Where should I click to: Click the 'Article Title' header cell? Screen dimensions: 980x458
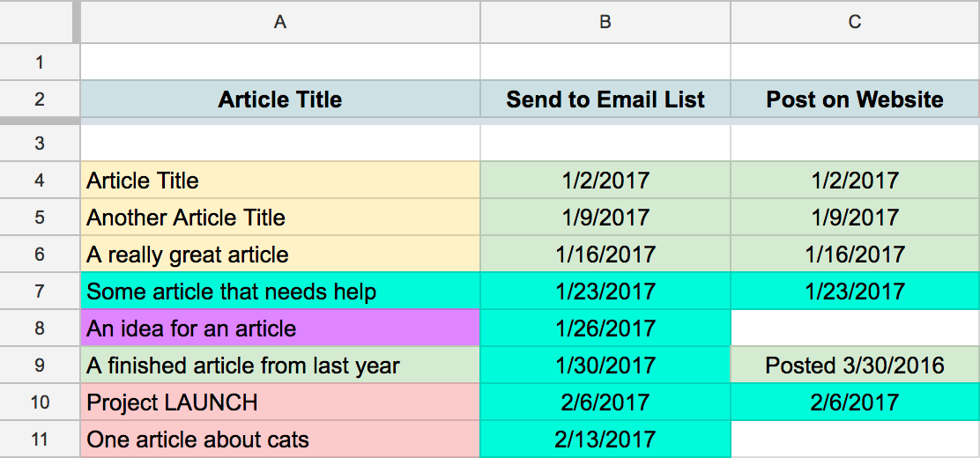point(280,100)
